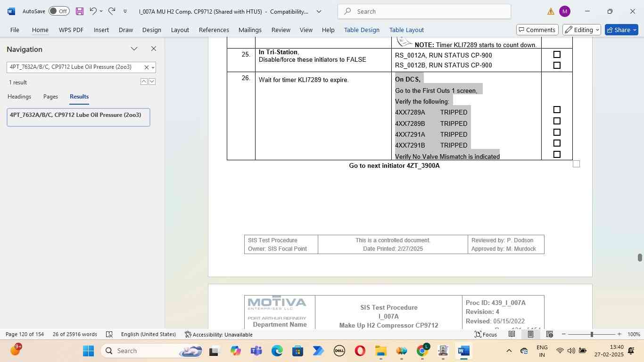Close the Navigation pane

(153, 49)
